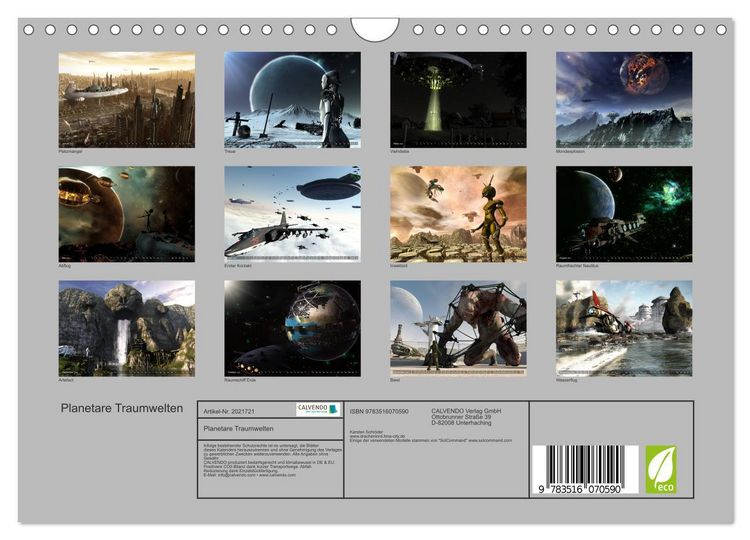Viewport: 750px width, 540px height.
Task: Click 'Ottobrunner Straße 39' address line
Action: pos(461,417)
